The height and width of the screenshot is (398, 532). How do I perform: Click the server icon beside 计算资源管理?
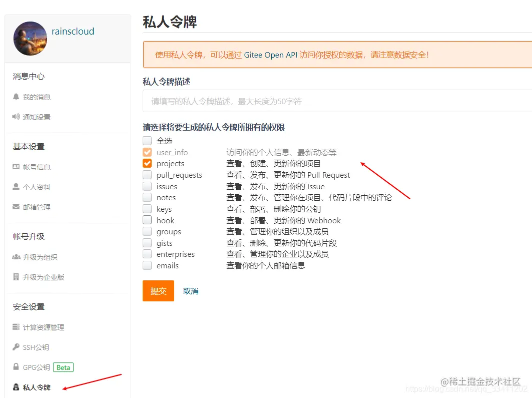pyautogui.click(x=16, y=327)
